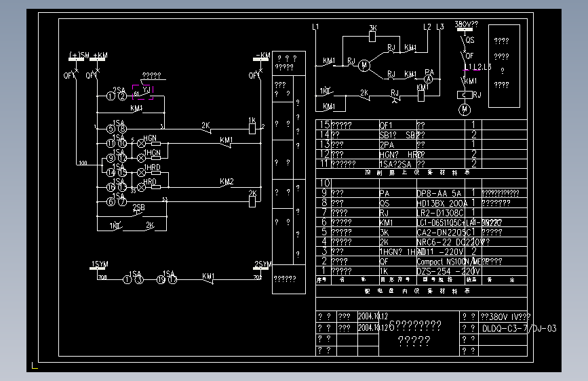Click the lamp symbol beside "HGN" label

pyautogui.click(x=141, y=144)
